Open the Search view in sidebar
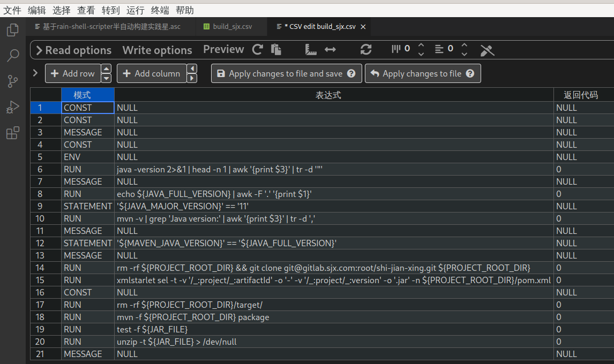Image resolution: width=614 pixels, height=364 pixels. click(x=12, y=56)
